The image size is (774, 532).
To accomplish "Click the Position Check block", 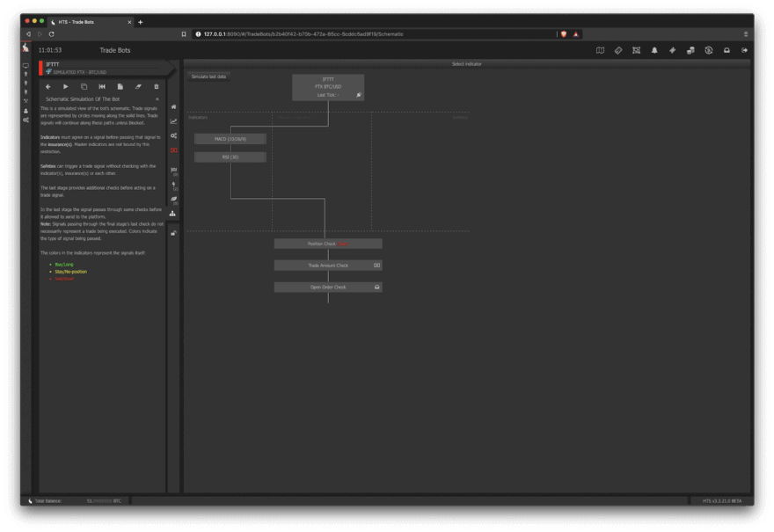I will click(x=328, y=244).
